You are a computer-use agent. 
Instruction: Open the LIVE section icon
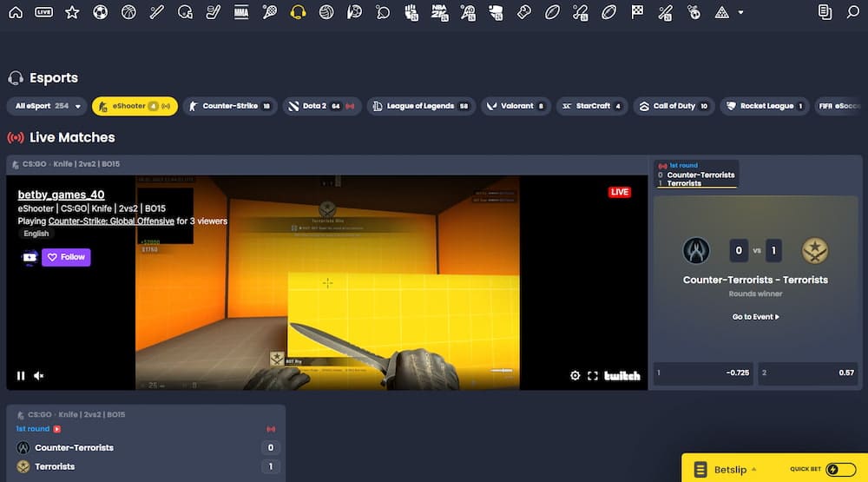pos(43,12)
